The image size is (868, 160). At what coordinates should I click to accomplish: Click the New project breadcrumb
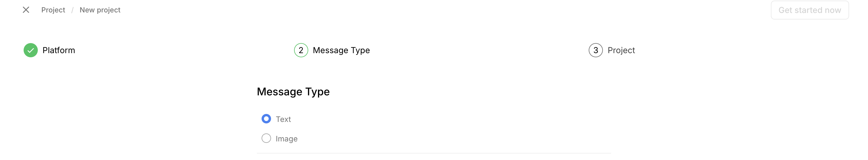pos(100,10)
